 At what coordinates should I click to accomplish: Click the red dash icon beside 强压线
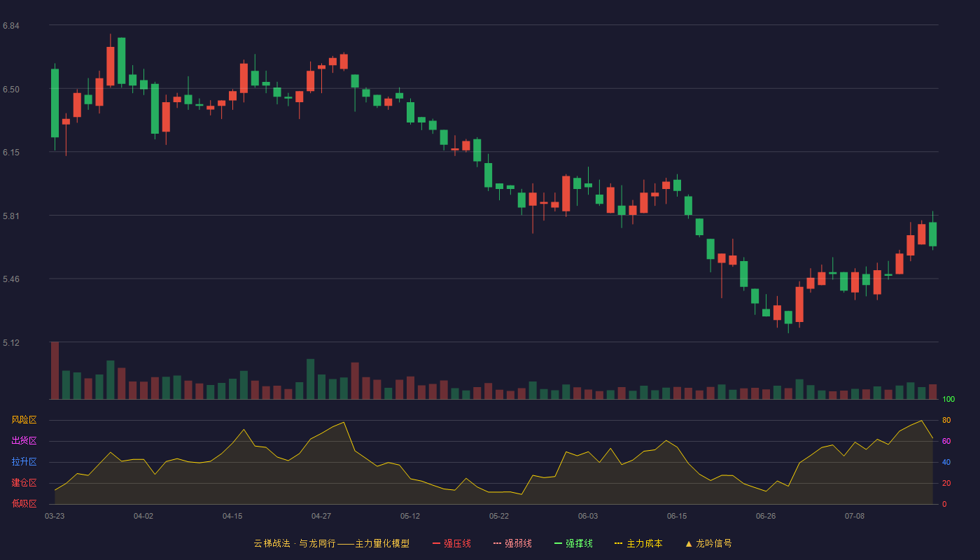(437, 543)
